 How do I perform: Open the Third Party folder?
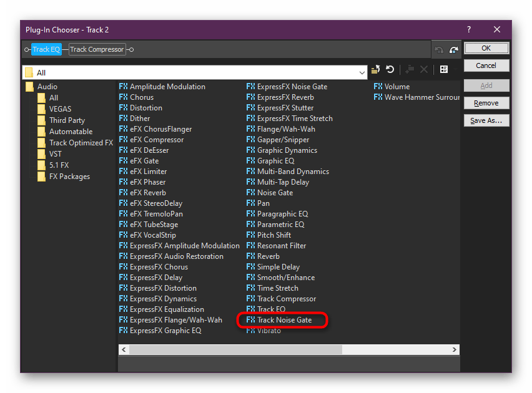pos(67,120)
